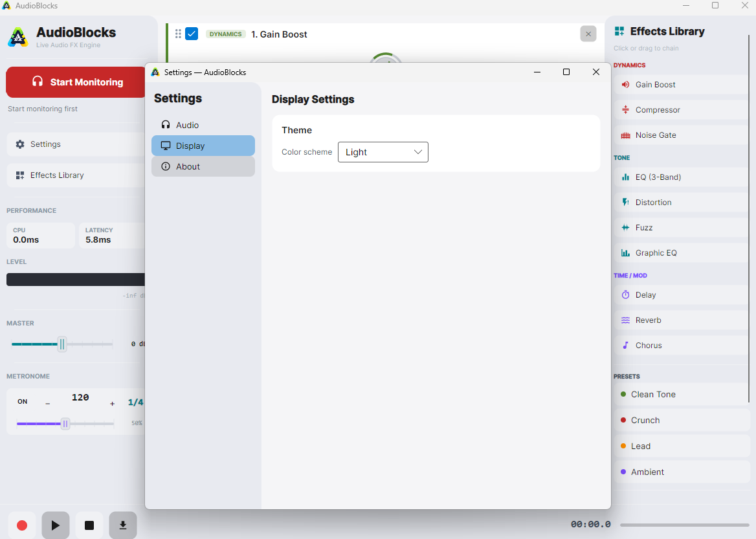Load the Ambient preset
Viewport: 756px width, 539px height.
tap(682, 472)
